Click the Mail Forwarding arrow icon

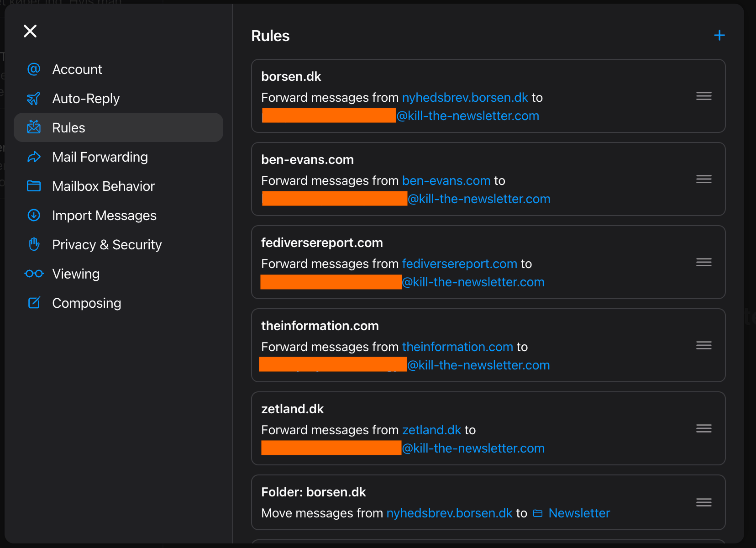tap(34, 157)
